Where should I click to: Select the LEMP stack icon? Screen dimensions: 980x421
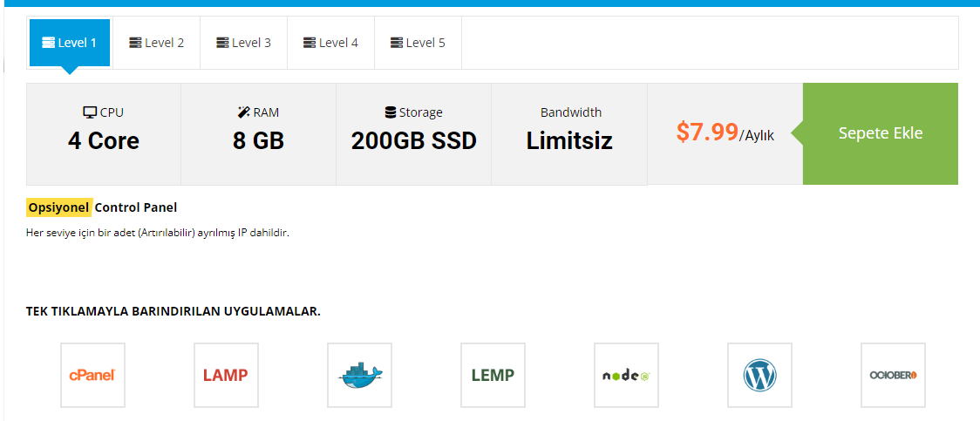[x=493, y=376]
